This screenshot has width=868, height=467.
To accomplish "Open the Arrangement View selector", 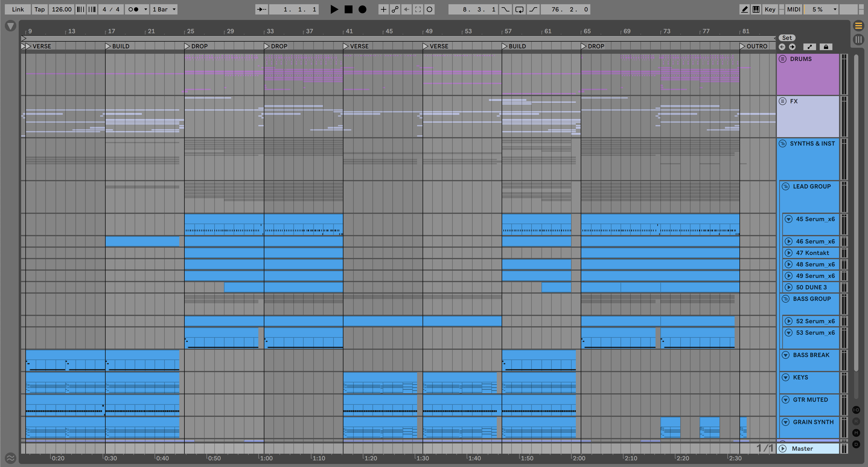I will (858, 26).
